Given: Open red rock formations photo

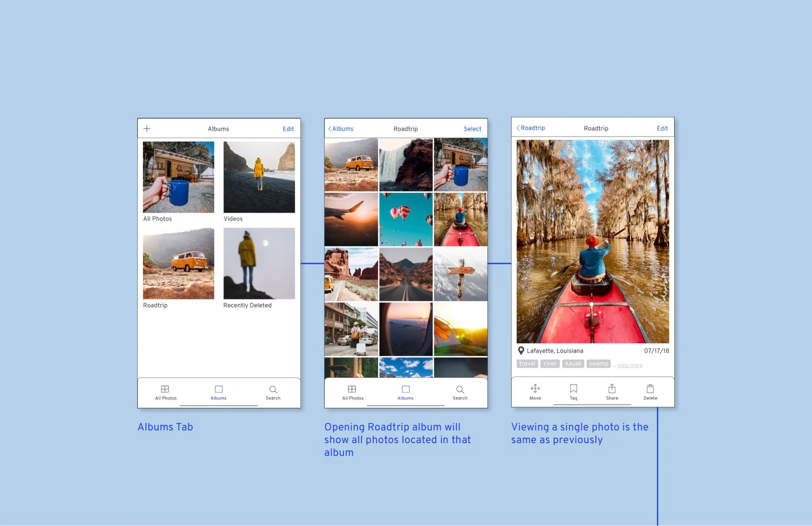Looking at the screenshot, I should (x=351, y=274).
